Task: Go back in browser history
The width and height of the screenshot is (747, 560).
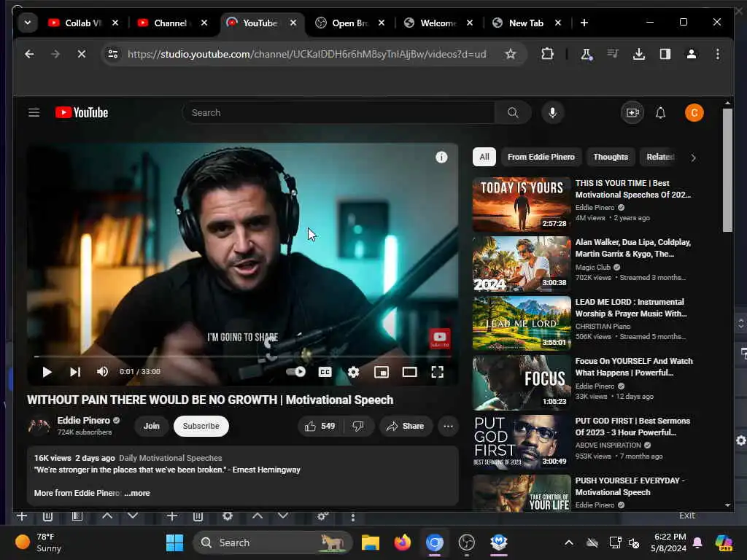Action: [29, 54]
